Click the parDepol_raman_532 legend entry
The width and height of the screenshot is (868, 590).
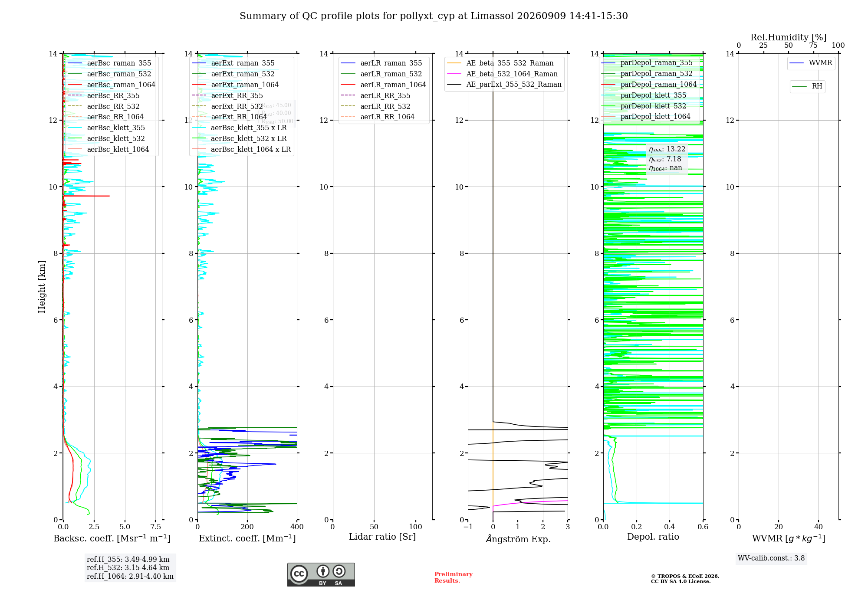647,73
